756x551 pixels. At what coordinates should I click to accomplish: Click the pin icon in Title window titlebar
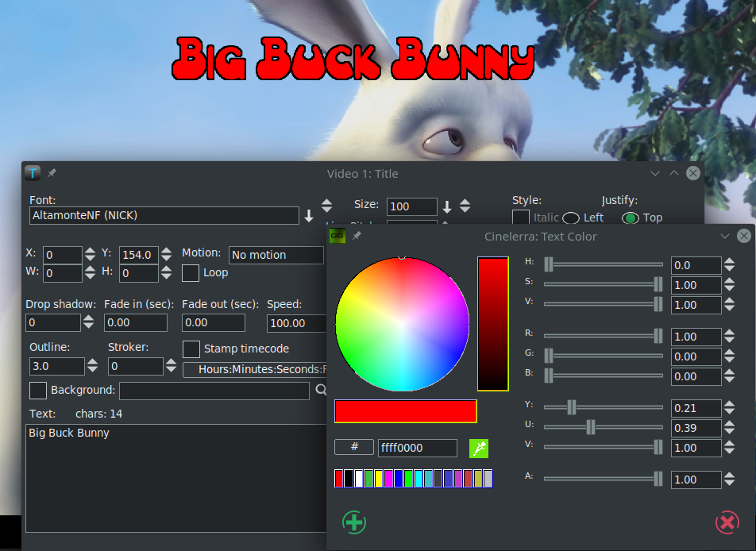(x=52, y=173)
